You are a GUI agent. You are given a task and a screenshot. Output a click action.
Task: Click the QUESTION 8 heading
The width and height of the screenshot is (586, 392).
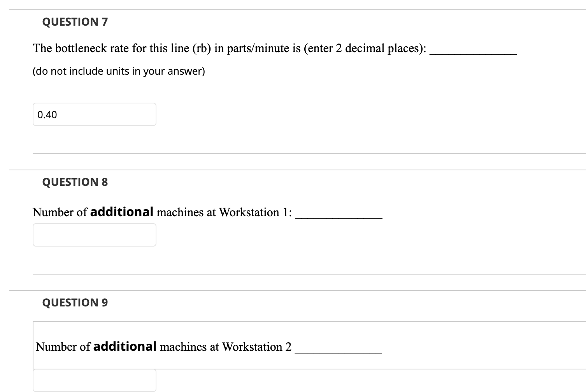click(75, 182)
